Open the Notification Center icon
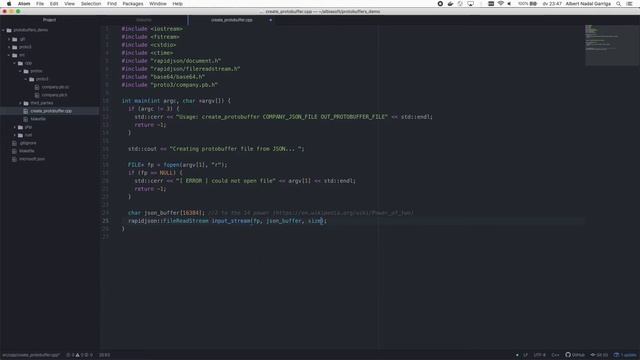Viewport: 640px width, 360px height. pyautogui.click(x=629, y=4)
